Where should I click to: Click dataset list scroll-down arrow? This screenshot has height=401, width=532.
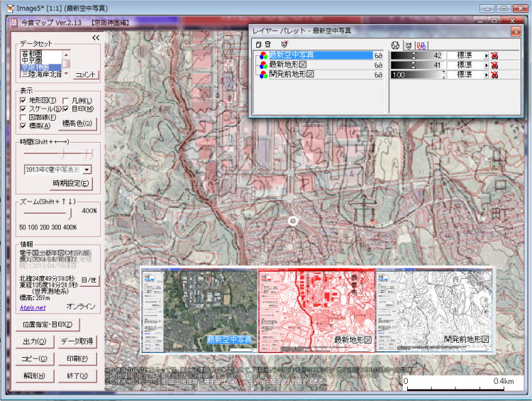(66, 73)
